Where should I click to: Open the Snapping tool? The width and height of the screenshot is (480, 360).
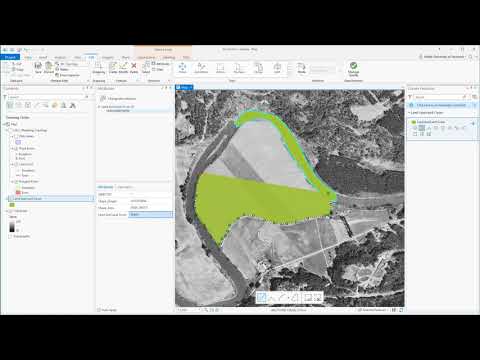(x=98, y=68)
